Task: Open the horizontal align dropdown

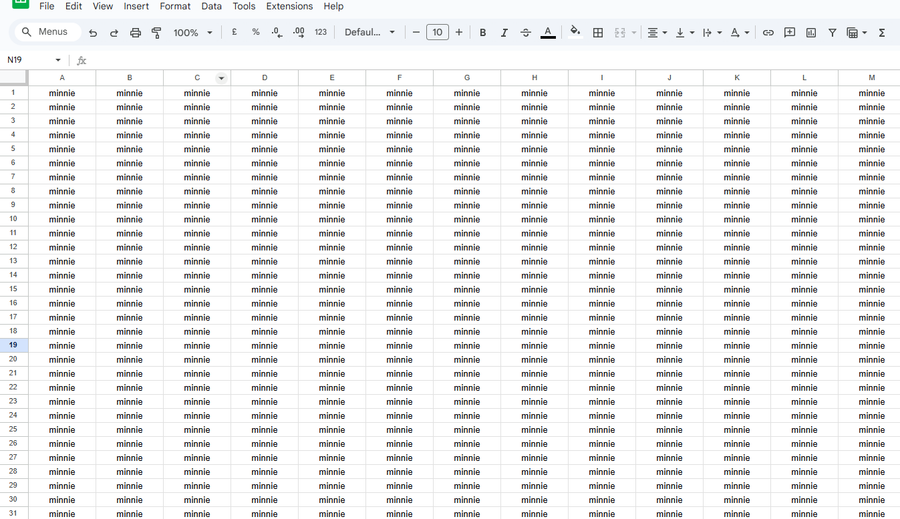Action: [657, 33]
